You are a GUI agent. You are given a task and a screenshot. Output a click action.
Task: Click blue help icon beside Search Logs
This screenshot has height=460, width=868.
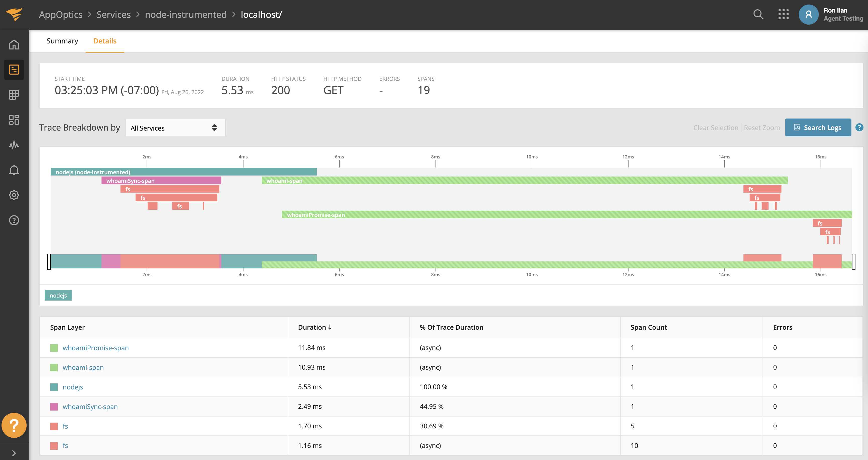tap(859, 127)
